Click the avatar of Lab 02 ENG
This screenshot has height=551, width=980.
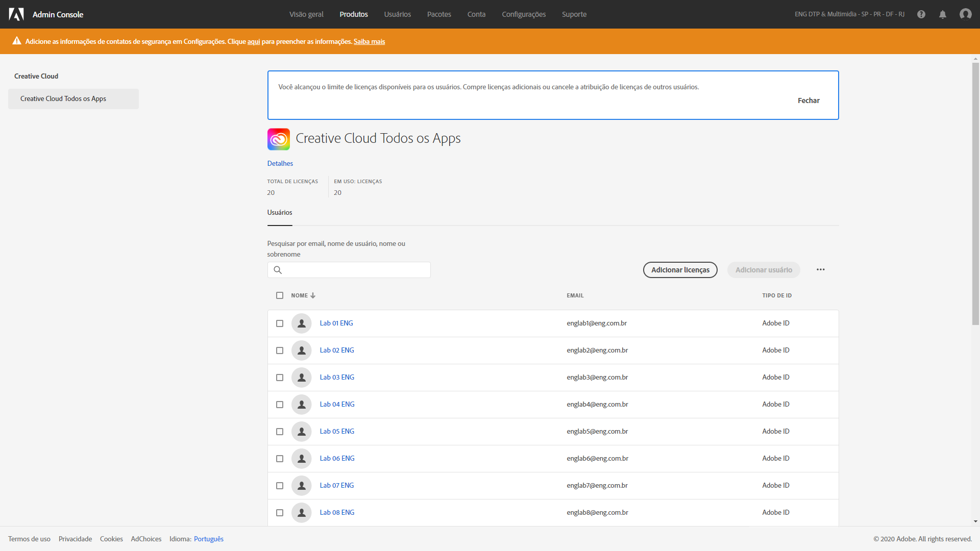302,350
